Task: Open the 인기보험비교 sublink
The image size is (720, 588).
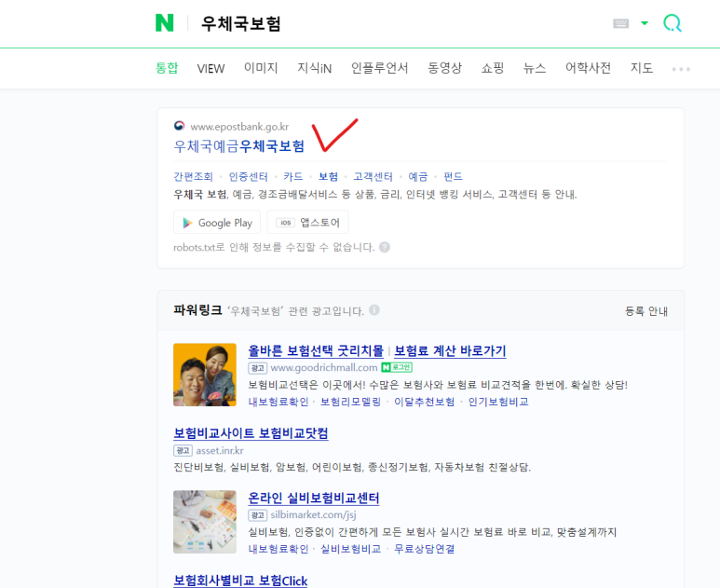Action: coord(498,402)
